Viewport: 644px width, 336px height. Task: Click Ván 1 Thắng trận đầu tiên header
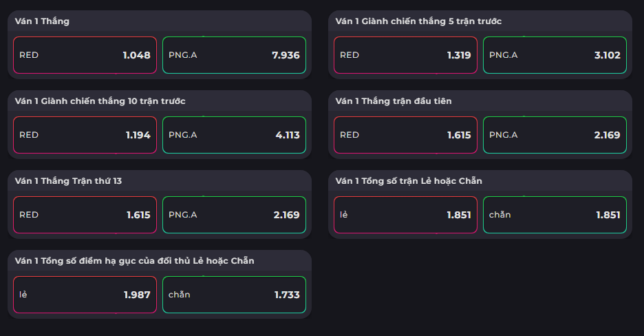click(393, 101)
